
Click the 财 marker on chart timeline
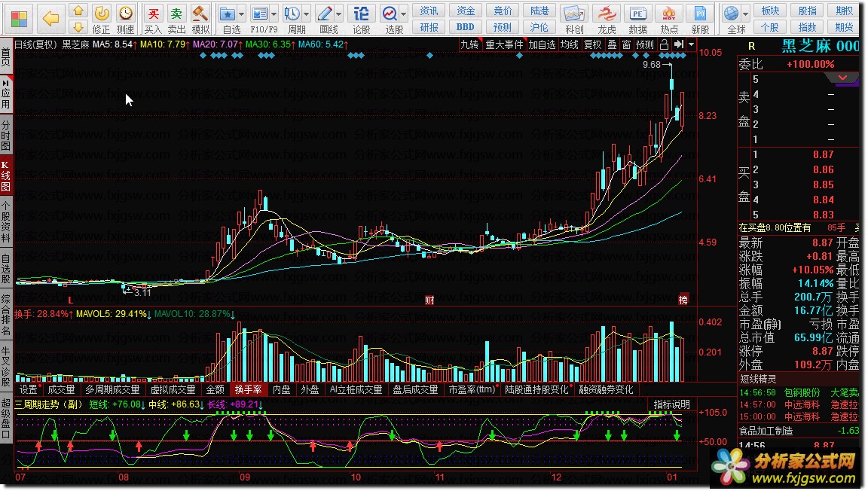pyautogui.click(x=429, y=300)
